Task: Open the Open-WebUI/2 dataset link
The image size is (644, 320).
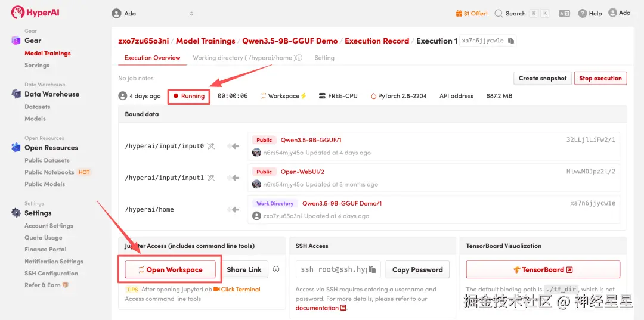Action: [x=302, y=172]
